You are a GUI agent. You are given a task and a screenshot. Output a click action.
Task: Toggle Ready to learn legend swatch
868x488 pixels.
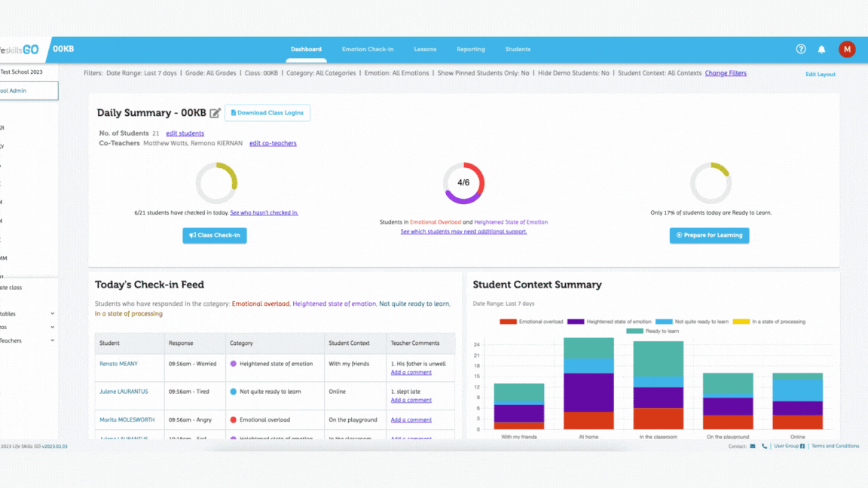pos(634,331)
